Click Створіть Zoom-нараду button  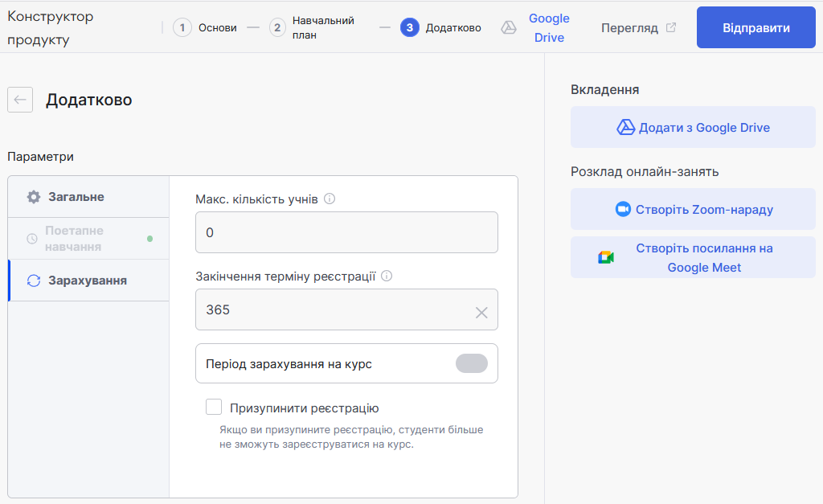click(693, 209)
